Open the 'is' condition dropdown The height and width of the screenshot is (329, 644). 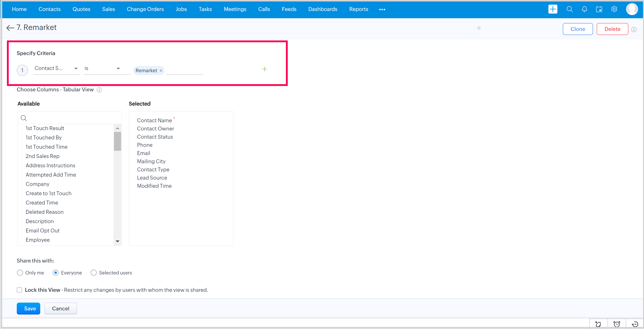pyautogui.click(x=118, y=68)
